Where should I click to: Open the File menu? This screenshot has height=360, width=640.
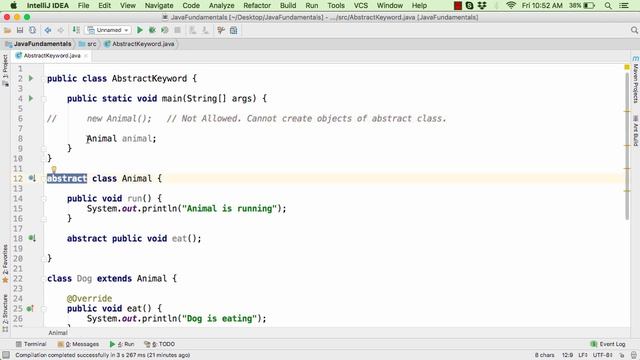[83, 6]
